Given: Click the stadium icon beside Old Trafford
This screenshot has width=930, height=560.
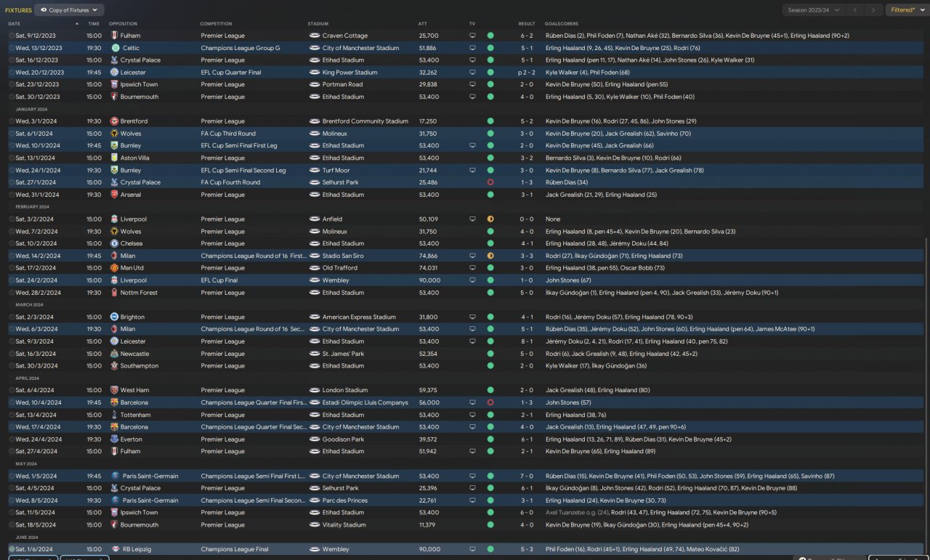Looking at the screenshot, I should pos(315,268).
